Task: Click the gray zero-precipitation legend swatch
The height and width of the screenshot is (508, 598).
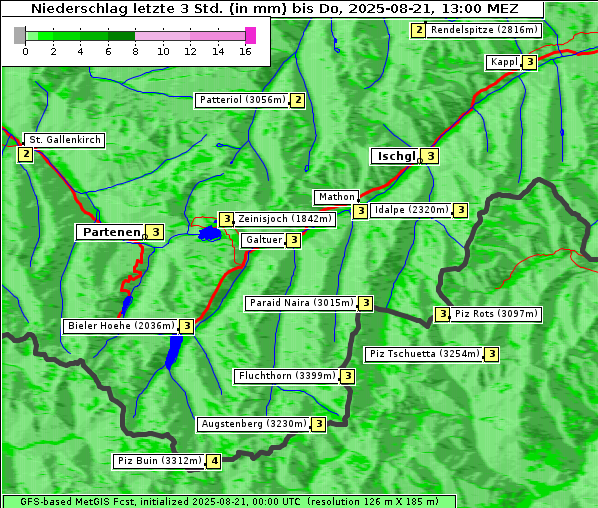Action: point(19,35)
